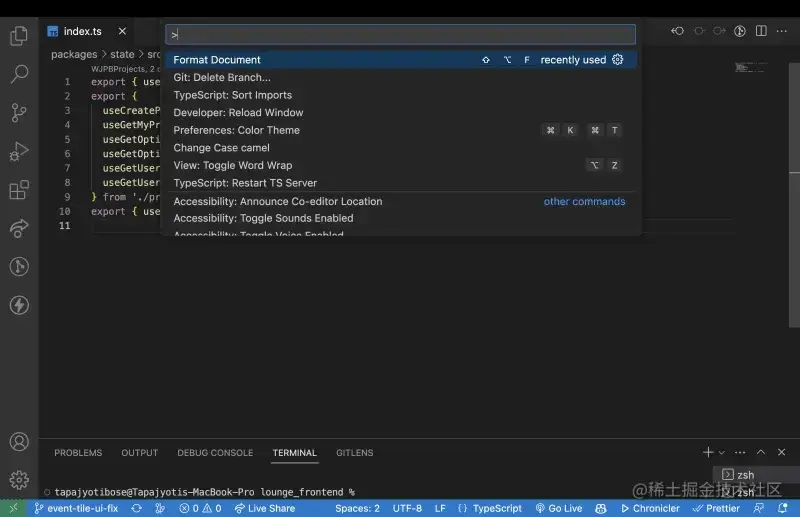Open errors and warnings counter in status bar
Image resolution: width=800 pixels, height=517 pixels.
pos(201,508)
